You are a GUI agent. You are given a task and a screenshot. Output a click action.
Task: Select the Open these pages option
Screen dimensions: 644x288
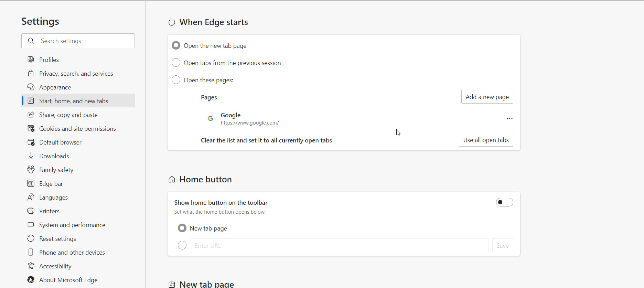[x=176, y=80]
